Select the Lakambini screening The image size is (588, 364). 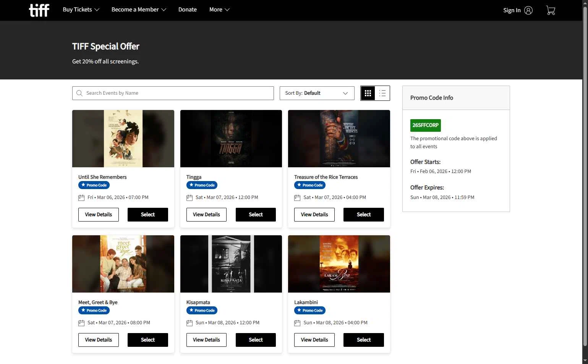point(364,340)
